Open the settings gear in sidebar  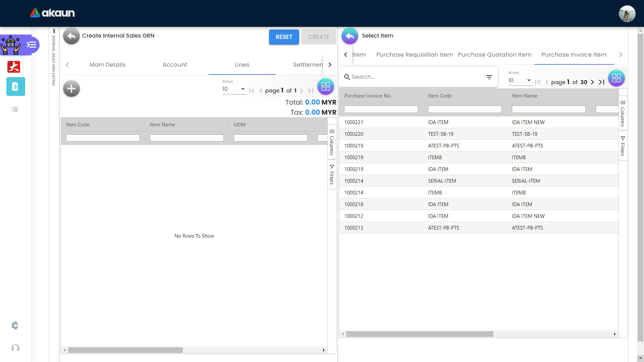(x=15, y=325)
